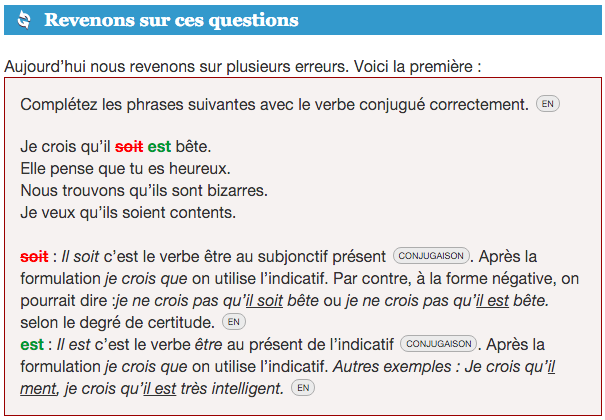Screen dimensions: 605x420
Task: Select the sentence 'Je veux qu'ils soient contents.'
Action: tap(128, 213)
